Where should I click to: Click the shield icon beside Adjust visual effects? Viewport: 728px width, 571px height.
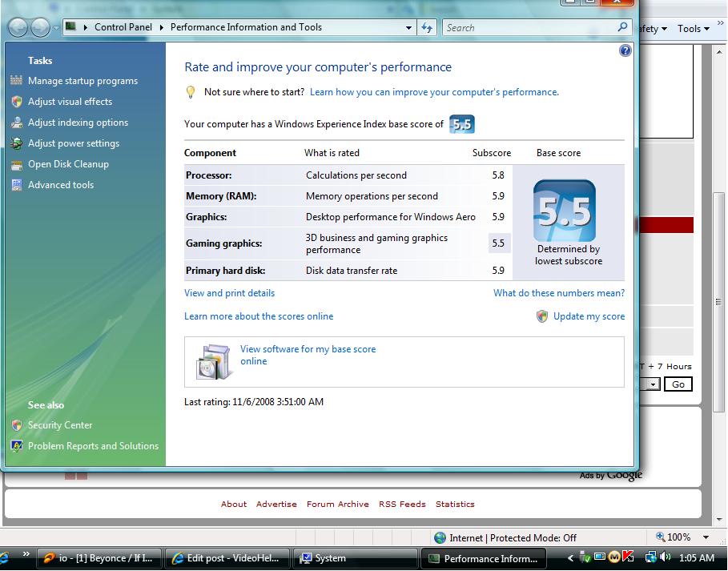pos(17,102)
